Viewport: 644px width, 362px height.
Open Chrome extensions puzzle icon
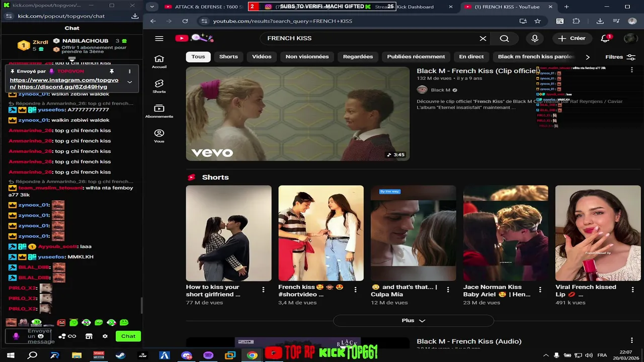point(577,21)
